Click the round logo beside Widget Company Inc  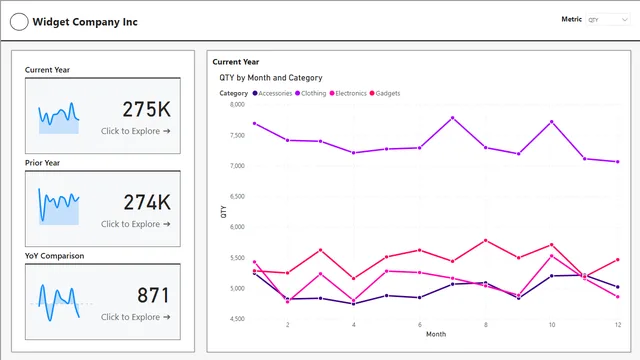(19, 22)
